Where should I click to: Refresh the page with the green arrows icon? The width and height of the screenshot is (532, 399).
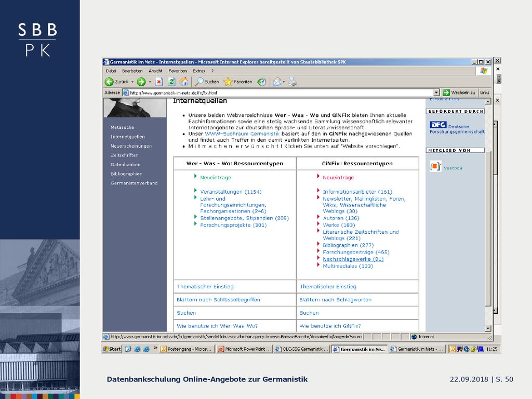pos(171,82)
